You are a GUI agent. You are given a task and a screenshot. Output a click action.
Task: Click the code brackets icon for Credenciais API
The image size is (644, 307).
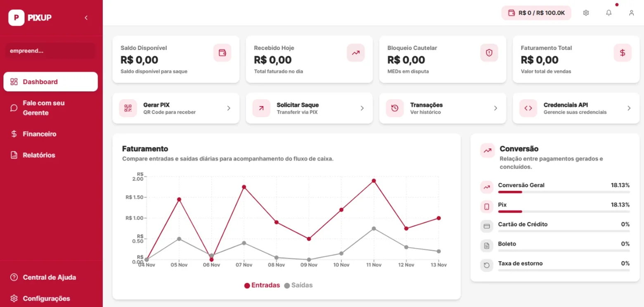pos(528,108)
